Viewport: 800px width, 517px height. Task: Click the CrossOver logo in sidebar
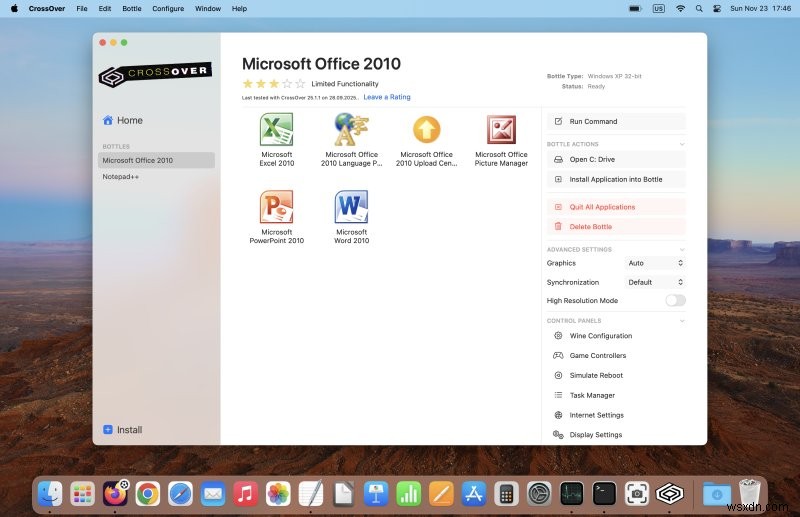tap(155, 75)
